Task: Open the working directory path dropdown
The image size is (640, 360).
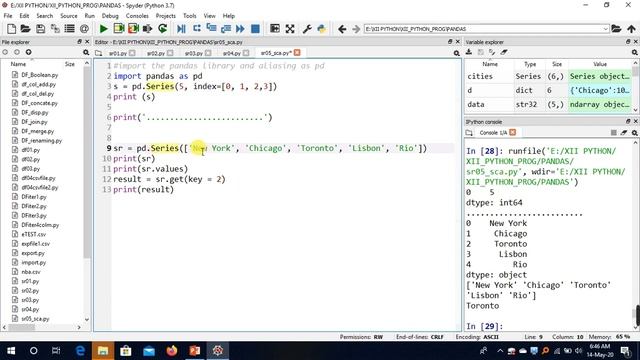Action: point(605,29)
